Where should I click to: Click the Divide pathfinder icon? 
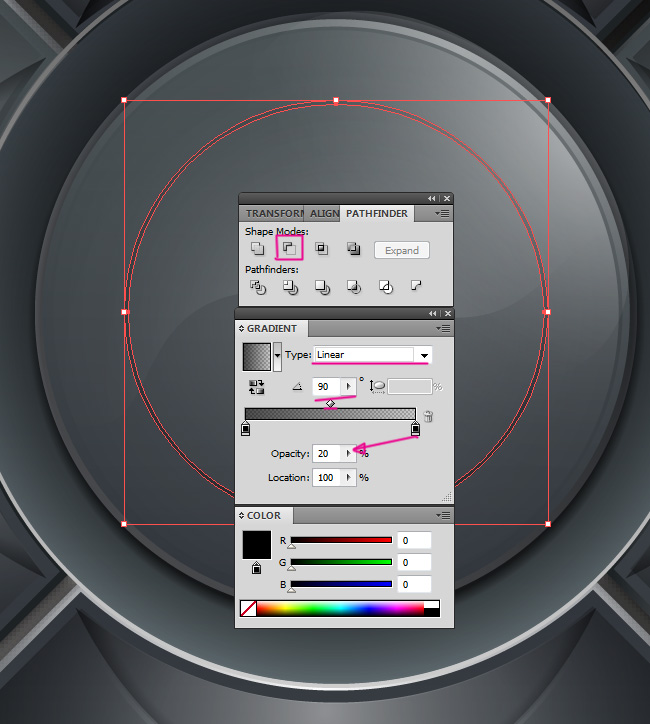pyautogui.click(x=258, y=287)
